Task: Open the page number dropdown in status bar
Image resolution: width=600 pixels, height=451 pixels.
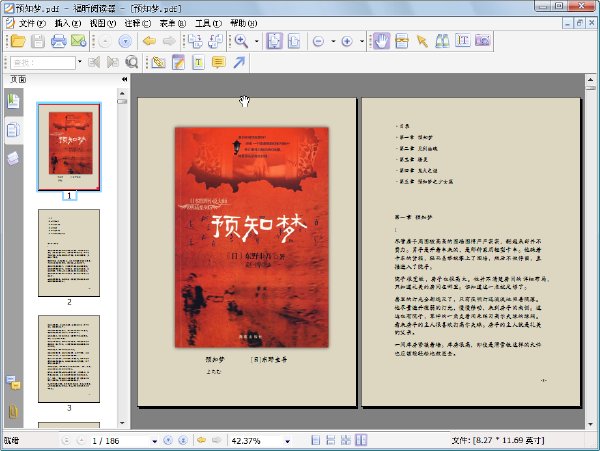Action: (155, 441)
